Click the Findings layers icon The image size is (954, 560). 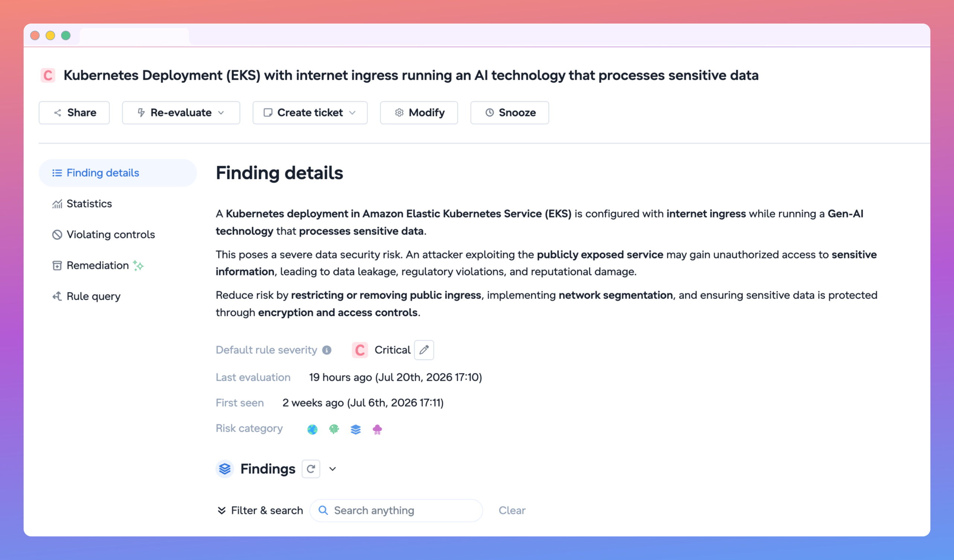(x=225, y=469)
